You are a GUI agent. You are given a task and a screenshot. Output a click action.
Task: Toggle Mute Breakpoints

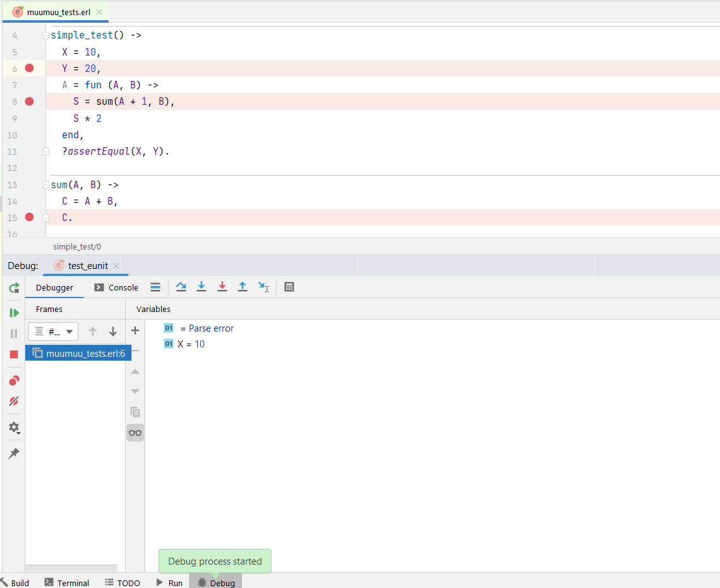pyautogui.click(x=14, y=401)
